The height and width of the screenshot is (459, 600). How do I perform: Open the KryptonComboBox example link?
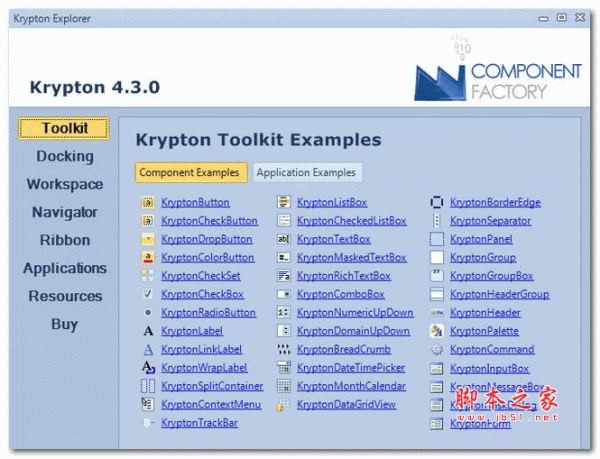(x=341, y=294)
